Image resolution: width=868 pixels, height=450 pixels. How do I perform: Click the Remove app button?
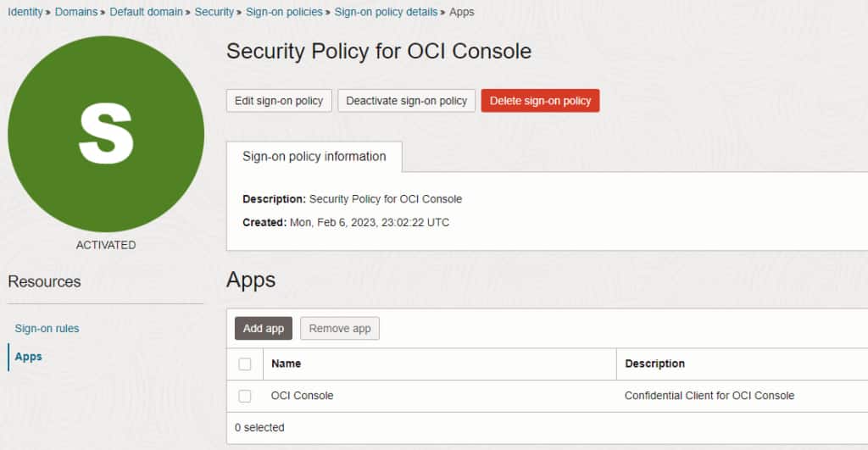tap(340, 328)
